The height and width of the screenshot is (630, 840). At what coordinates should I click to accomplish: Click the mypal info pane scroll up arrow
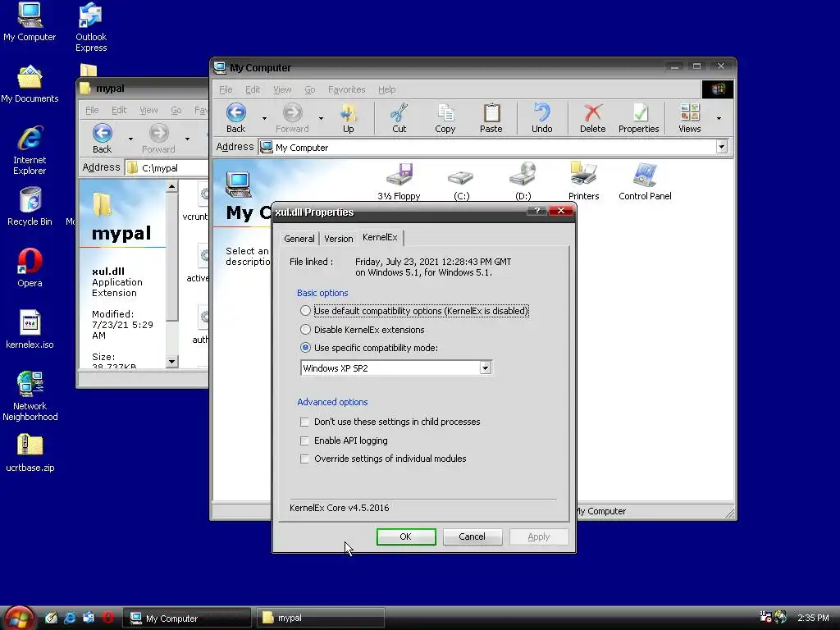coord(171,186)
